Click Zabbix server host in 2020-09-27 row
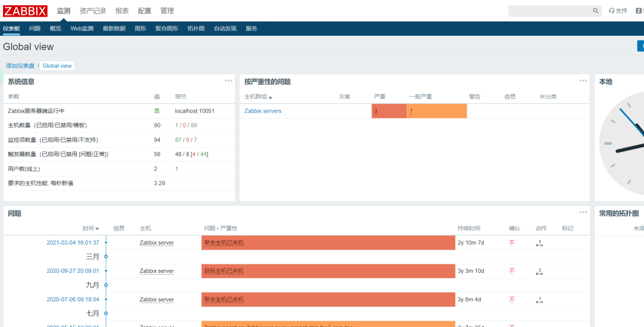 click(x=156, y=271)
